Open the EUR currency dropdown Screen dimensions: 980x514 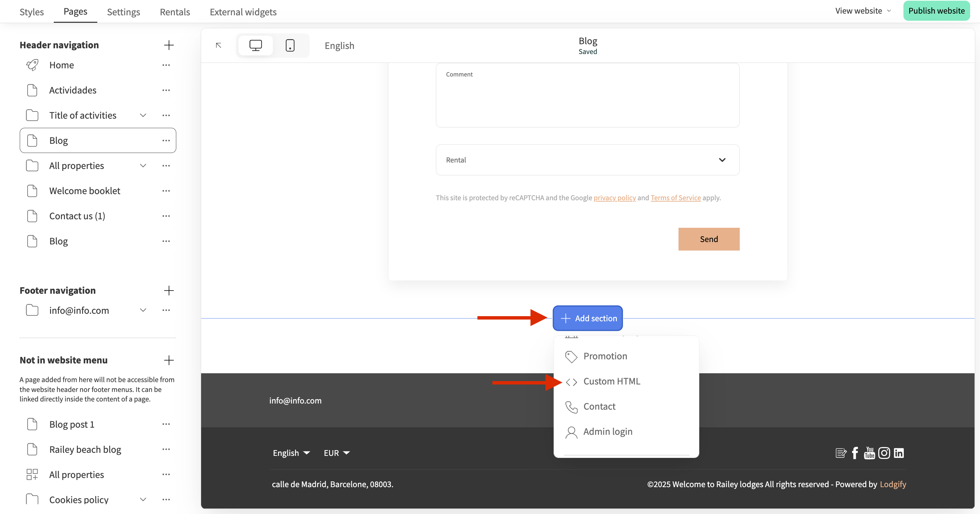336,453
